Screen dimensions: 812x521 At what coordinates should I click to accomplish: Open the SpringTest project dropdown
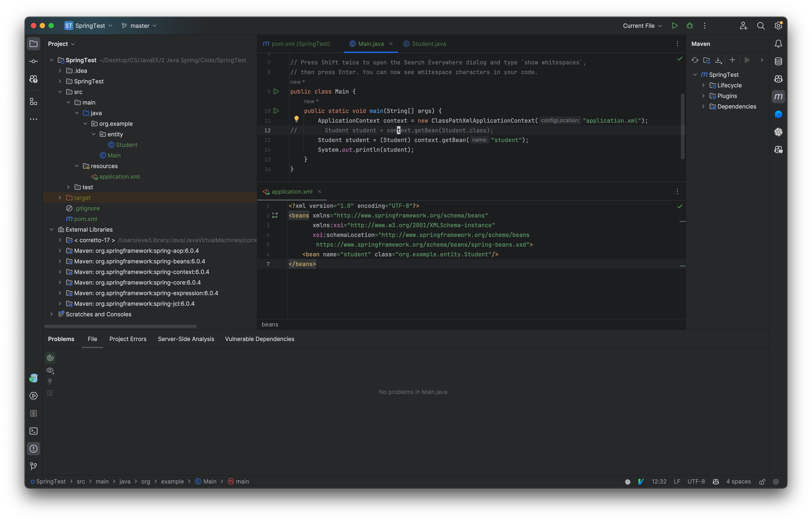tap(88, 26)
